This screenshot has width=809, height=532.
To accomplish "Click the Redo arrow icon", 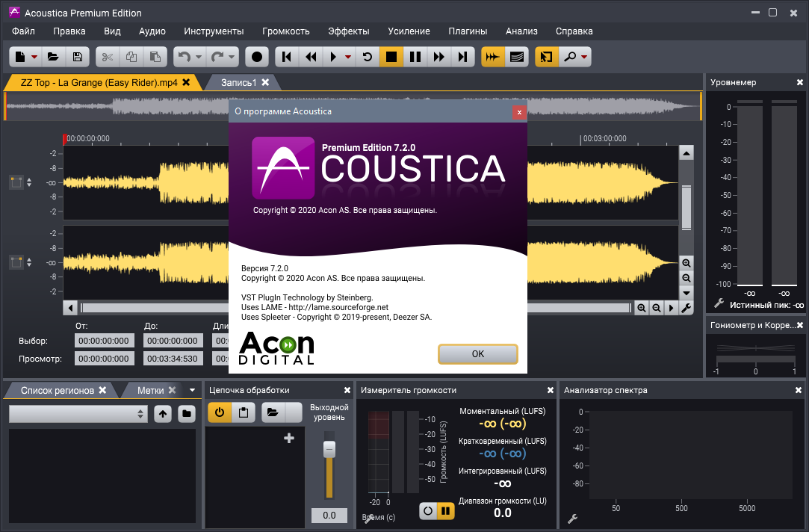I will click(x=217, y=57).
